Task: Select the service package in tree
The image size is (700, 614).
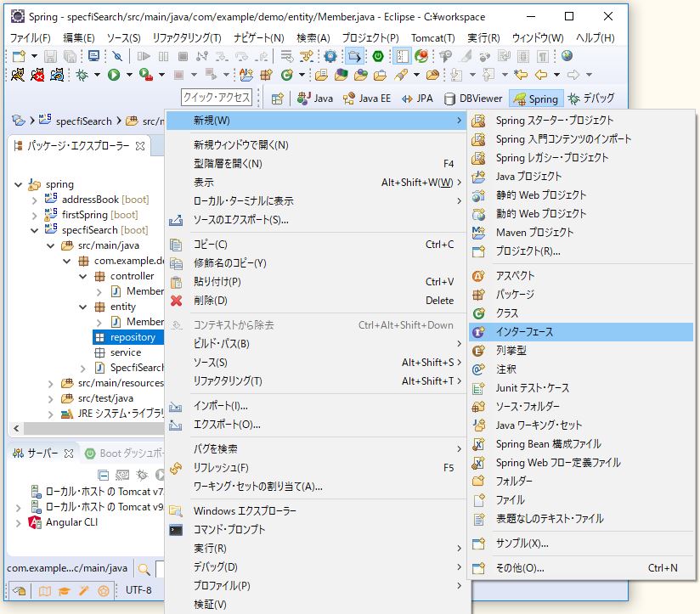Action: tap(126, 352)
